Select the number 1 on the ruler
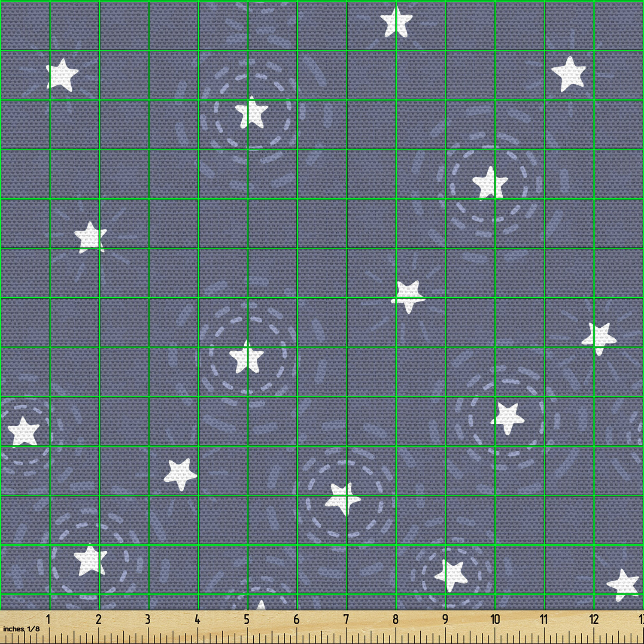 49,619
